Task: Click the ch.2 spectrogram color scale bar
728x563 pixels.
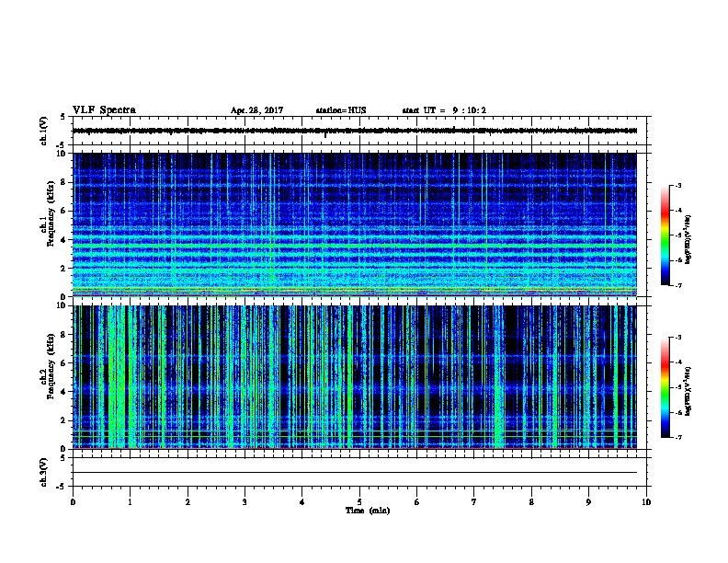Action: click(665, 387)
